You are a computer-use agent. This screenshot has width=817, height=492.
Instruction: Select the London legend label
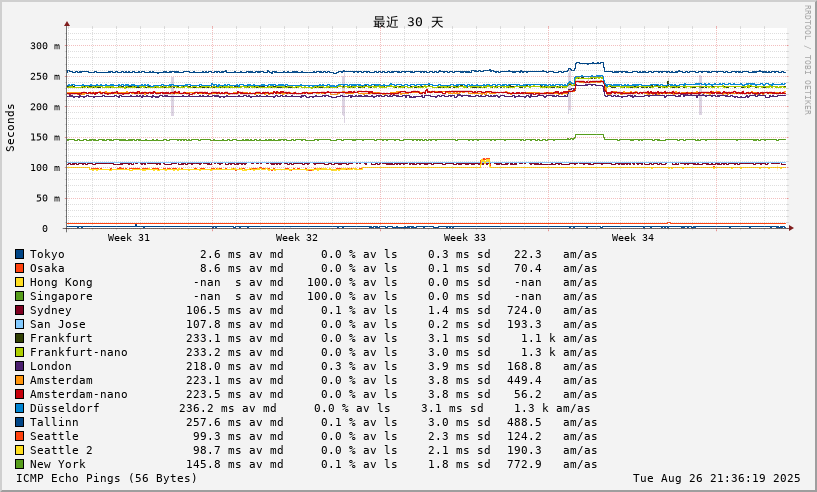pyautogui.click(x=51, y=366)
